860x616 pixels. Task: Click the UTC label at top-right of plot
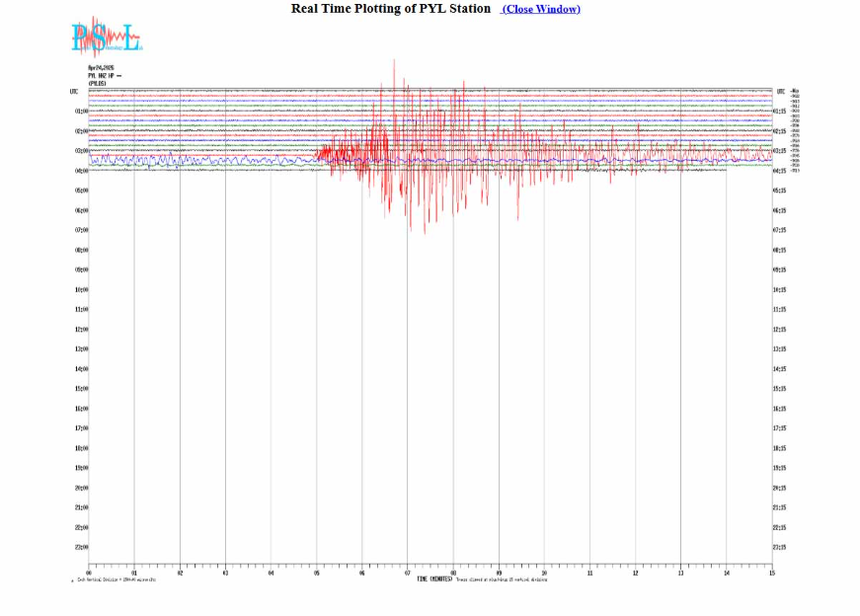point(781,92)
